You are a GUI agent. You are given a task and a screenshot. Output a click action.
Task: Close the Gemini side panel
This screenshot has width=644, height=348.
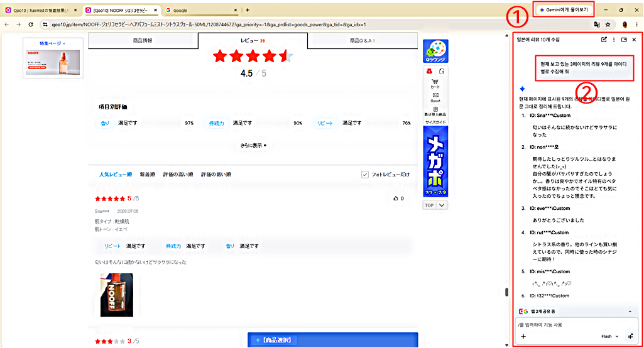(634, 40)
